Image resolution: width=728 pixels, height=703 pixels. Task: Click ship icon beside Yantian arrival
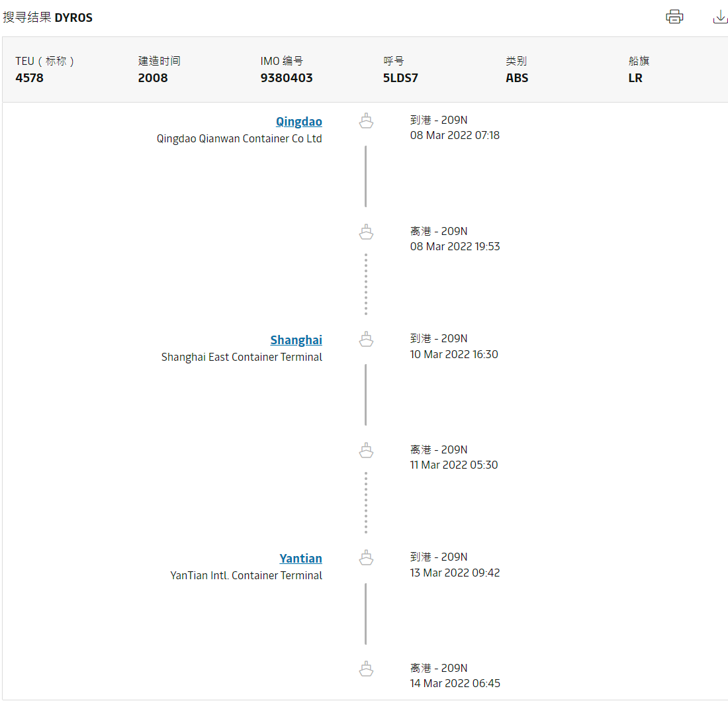click(366, 558)
